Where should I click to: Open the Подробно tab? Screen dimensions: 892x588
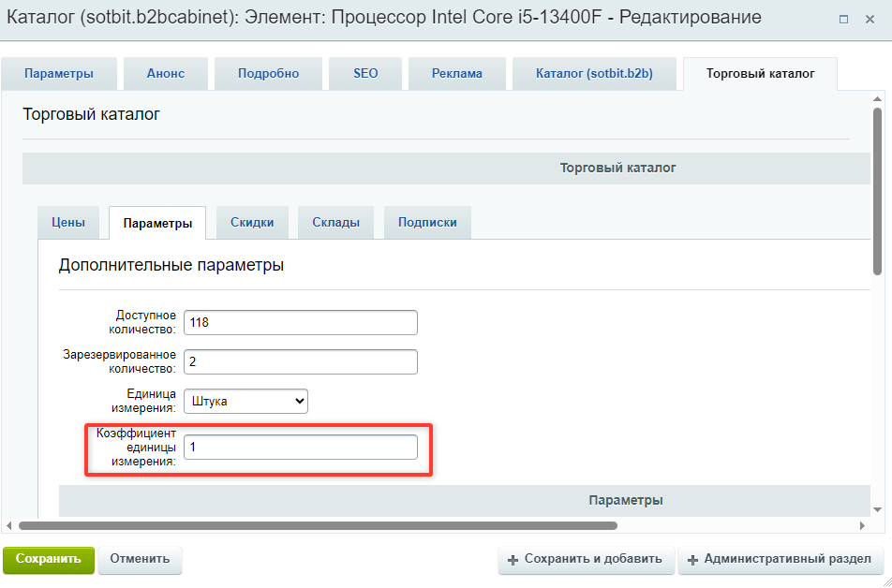[268, 73]
